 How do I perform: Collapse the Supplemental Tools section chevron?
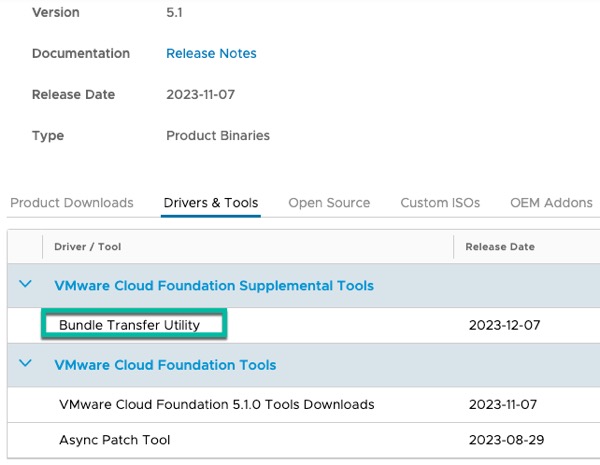[25, 285]
